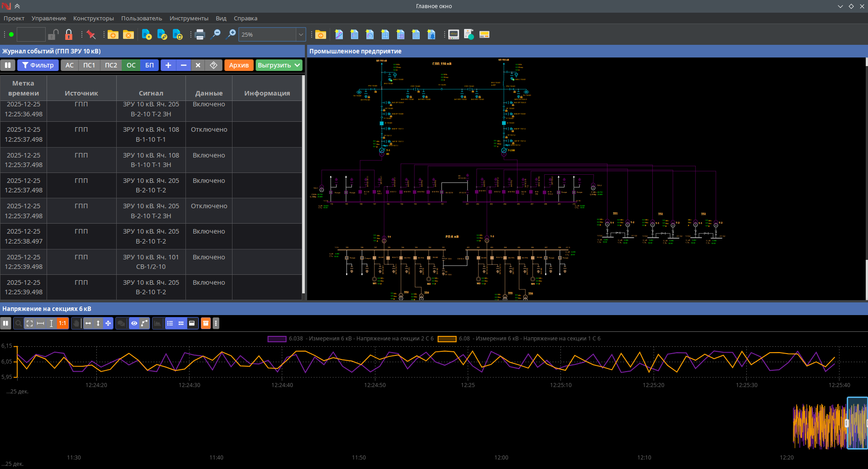Select the hand pan tool in the chart toolbar
The height and width of the screenshot is (469, 868).
tap(76, 323)
